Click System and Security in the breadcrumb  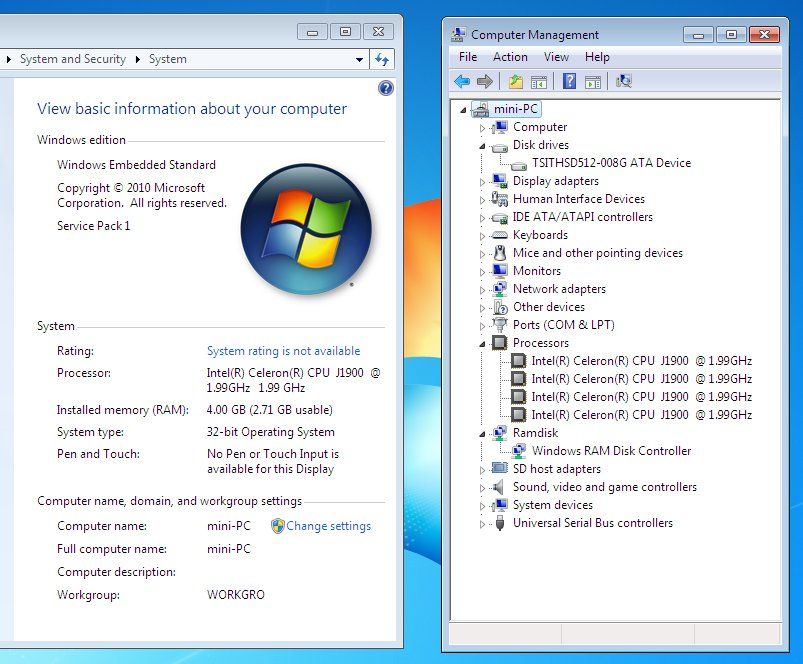click(x=73, y=59)
